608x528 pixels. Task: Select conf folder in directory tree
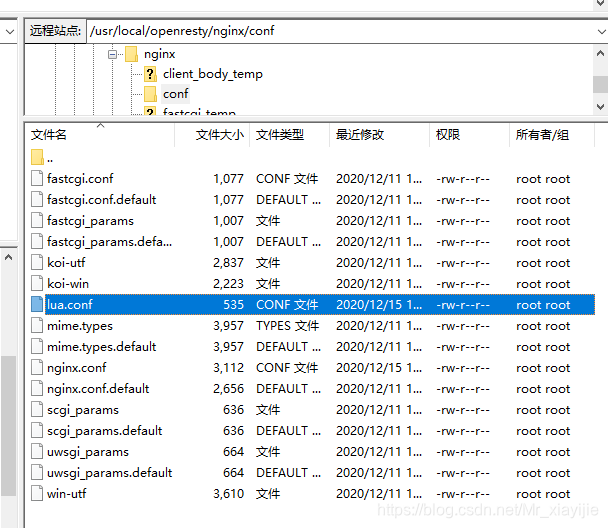click(x=175, y=94)
